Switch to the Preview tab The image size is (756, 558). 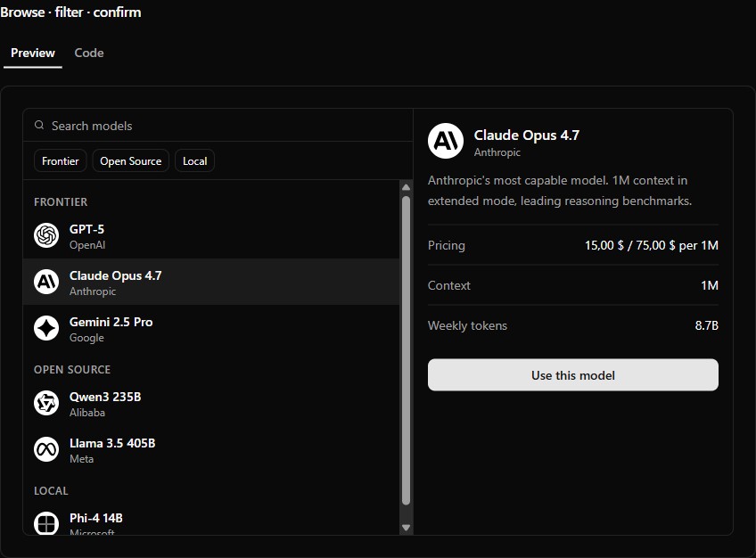[x=33, y=53]
